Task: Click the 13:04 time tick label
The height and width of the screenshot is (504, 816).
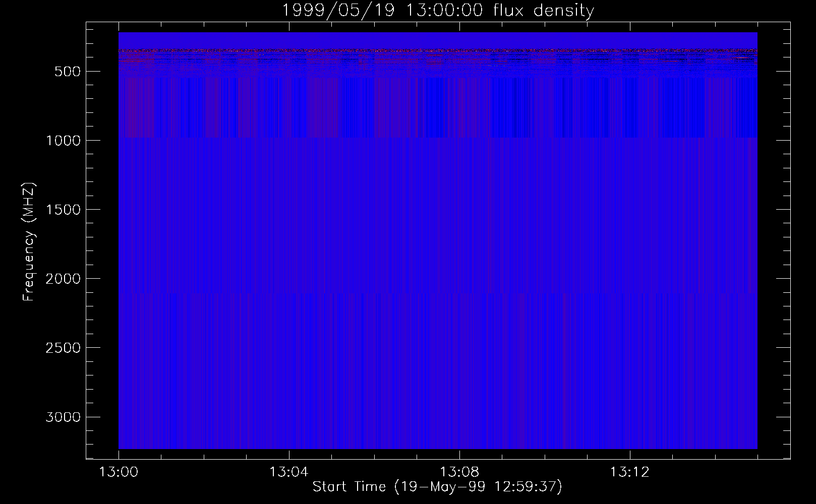Action: click(289, 472)
